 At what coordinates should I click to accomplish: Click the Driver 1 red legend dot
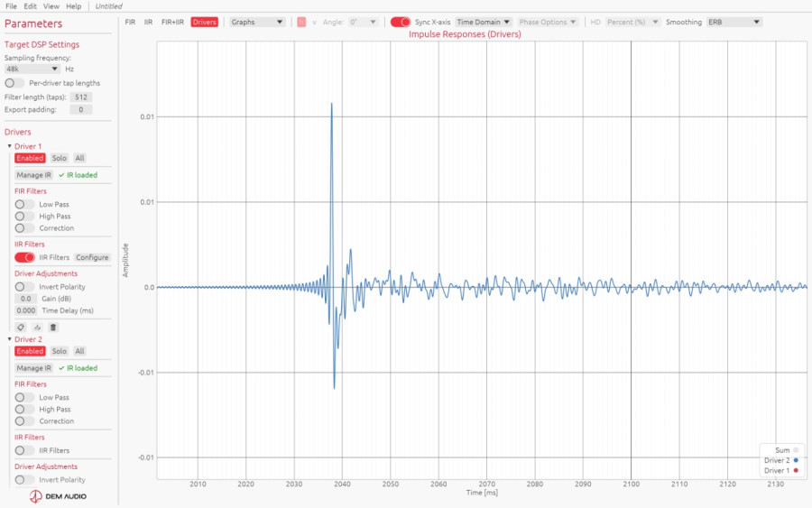(x=796, y=471)
